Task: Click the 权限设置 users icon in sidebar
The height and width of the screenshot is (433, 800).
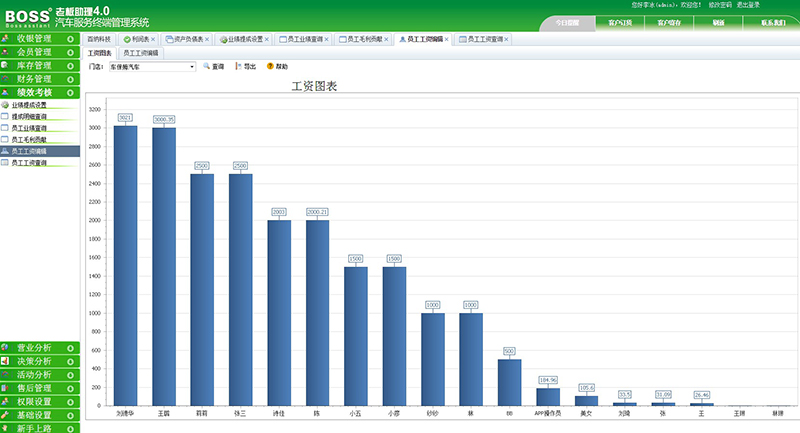Action: 7,401
